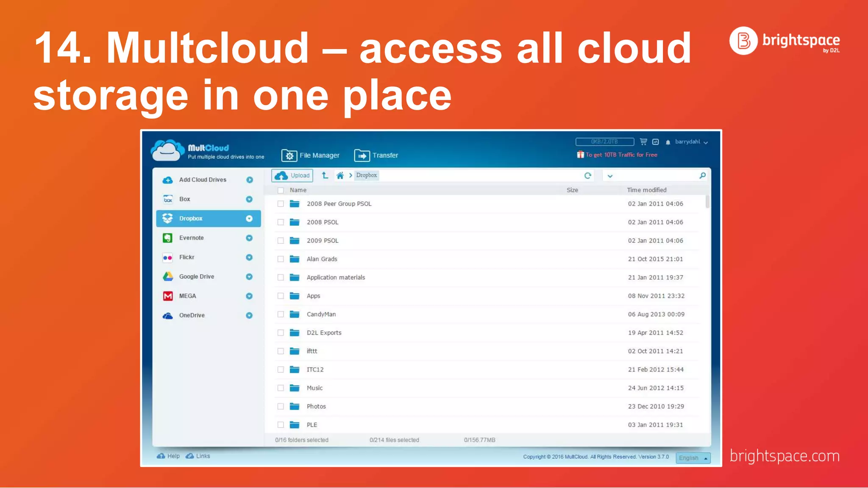Check the ITC12 folder
Viewport: 868px width, 488px height.
click(281, 369)
